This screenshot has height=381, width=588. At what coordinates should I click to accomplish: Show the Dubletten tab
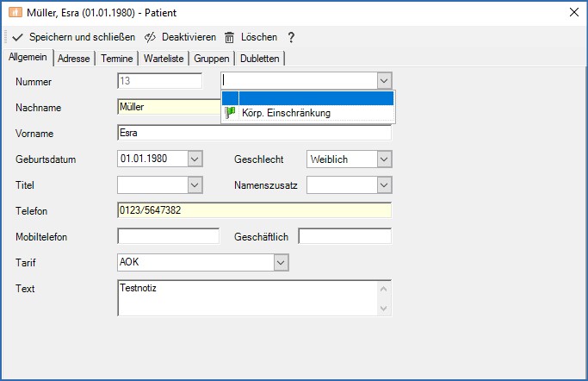click(x=259, y=59)
